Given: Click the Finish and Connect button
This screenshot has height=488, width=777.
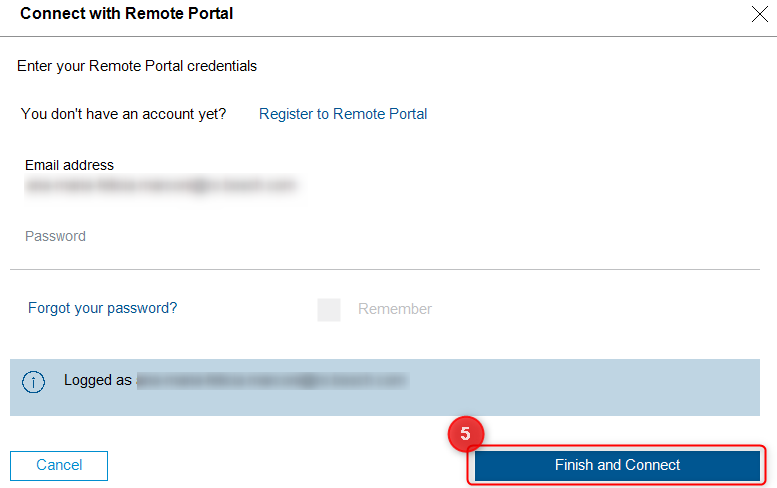Looking at the screenshot, I should 617,466.
